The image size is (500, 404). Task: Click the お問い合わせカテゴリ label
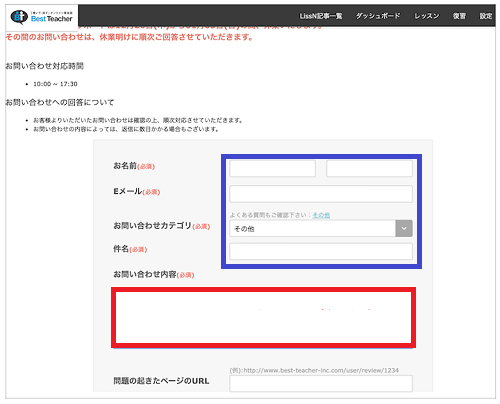[x=162, y=226]
